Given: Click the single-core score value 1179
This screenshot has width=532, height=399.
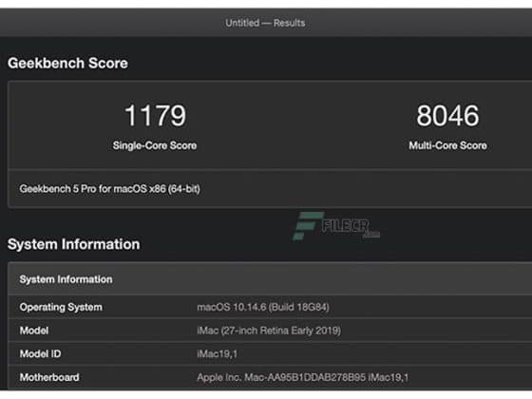Looking at the screenshot, I should click(155, 115).
